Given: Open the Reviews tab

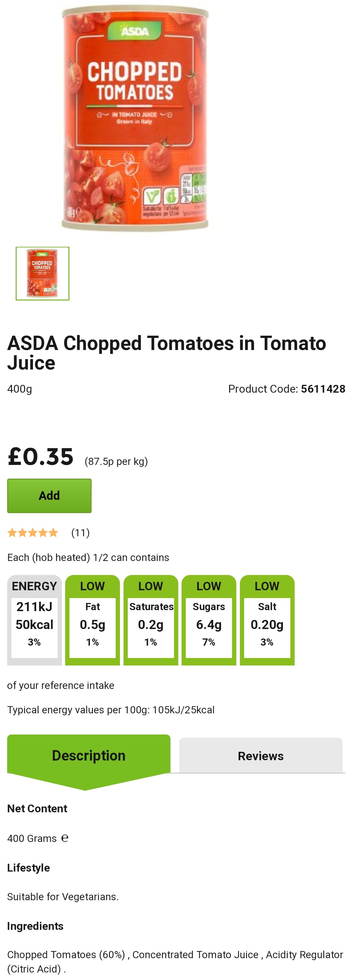Looking at the screenshot, I should (x=260, y=756).
